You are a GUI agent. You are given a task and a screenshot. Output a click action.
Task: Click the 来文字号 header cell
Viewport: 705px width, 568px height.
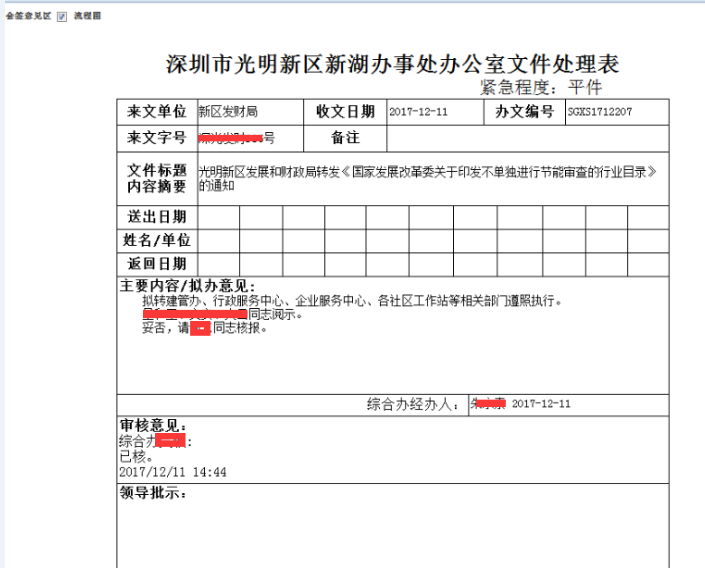[157, 138]
